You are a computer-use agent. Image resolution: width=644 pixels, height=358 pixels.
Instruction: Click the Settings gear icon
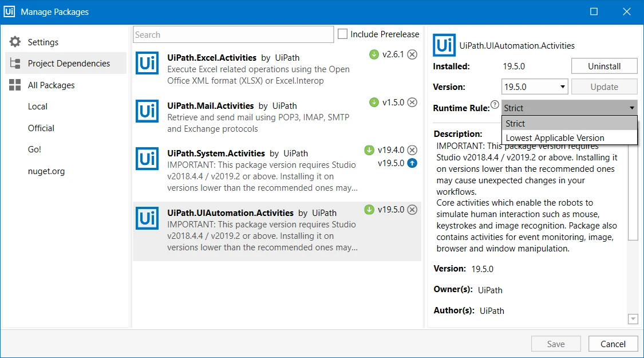(x=15, y=41)
